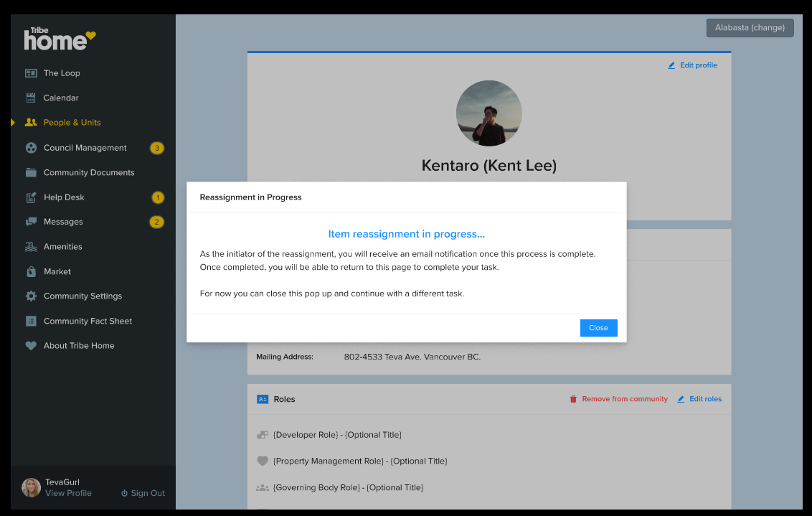Open the Community Fact Sheet icon

pos(31,322)
